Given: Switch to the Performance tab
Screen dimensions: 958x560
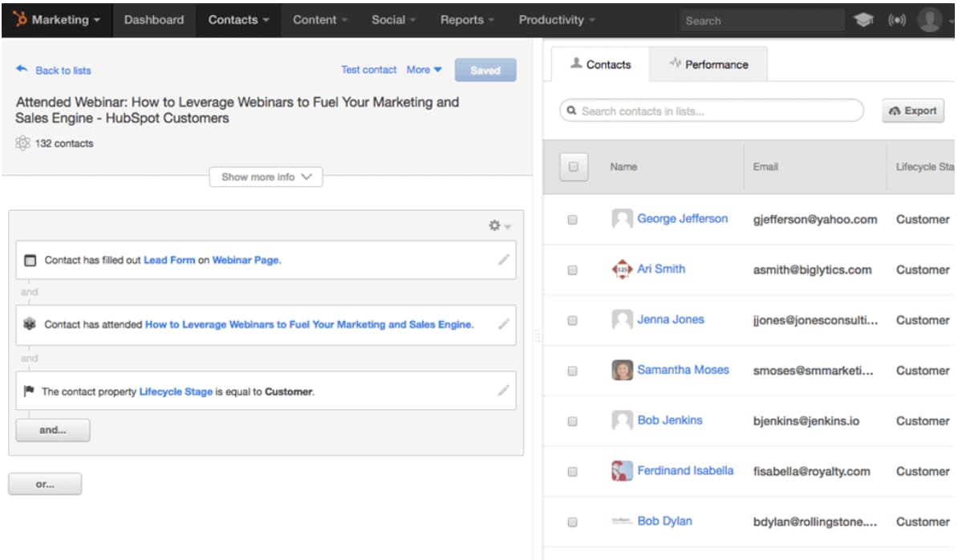Looking at the screenshot, I should tap(708, 64).
